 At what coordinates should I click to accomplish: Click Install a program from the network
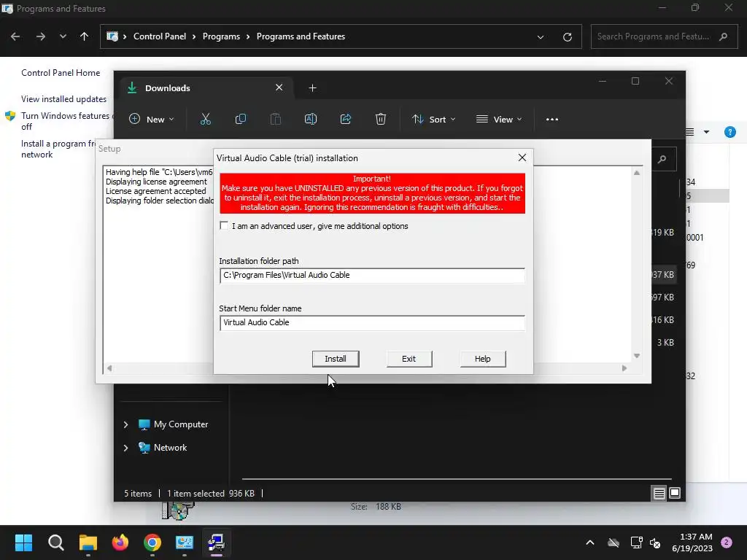tap(58, 149)
